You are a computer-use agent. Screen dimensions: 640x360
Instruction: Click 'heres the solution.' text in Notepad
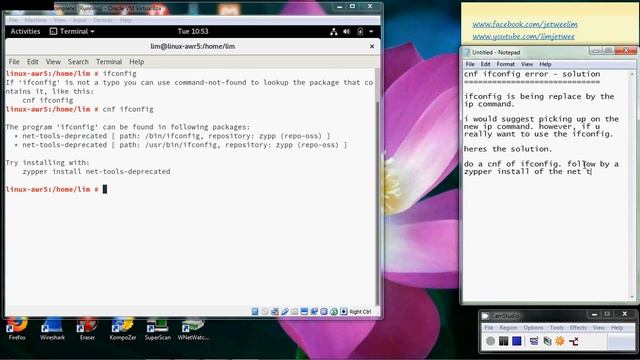click(x=508, y=149)
